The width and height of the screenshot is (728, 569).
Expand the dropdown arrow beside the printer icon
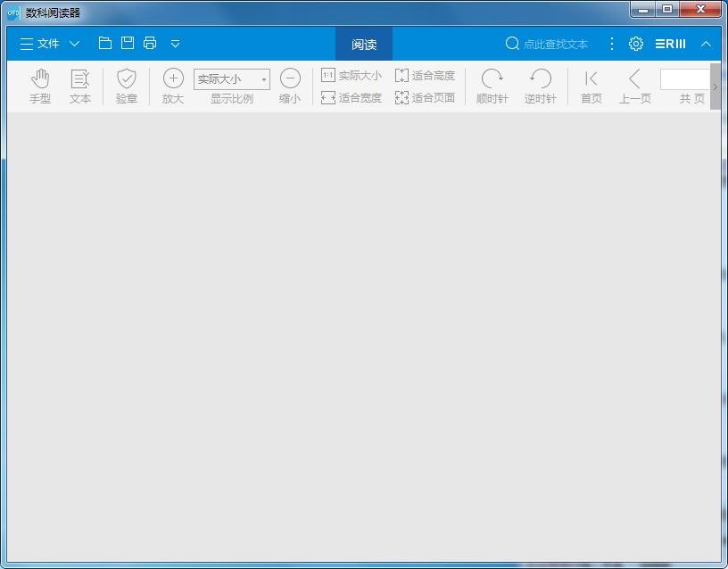176,43
